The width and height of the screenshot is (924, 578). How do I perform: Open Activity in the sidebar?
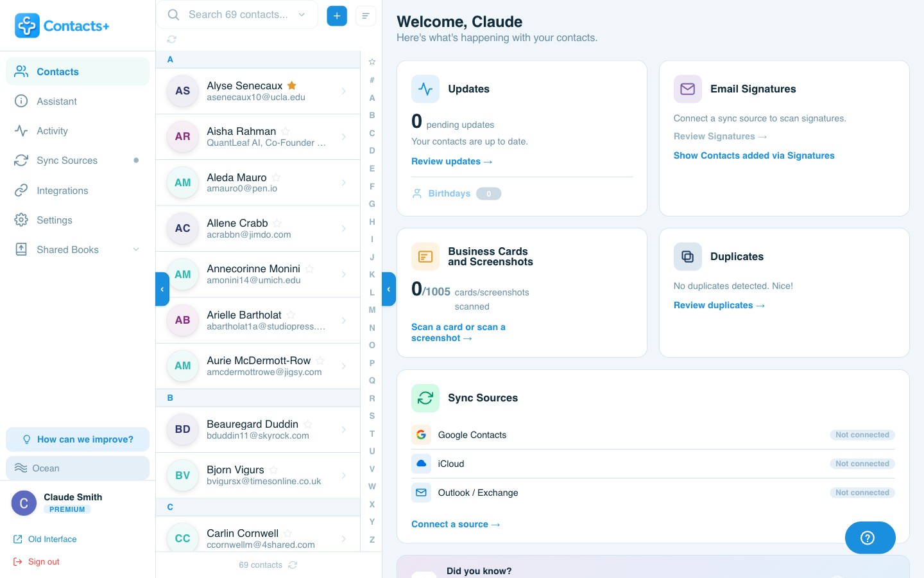[78, 131]
